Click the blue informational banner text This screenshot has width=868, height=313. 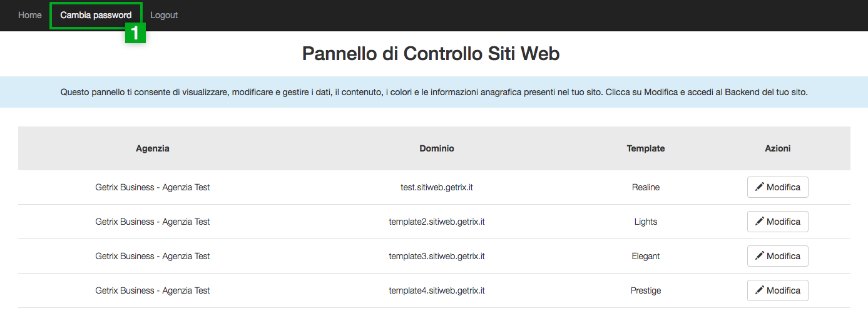pos(434,92)
